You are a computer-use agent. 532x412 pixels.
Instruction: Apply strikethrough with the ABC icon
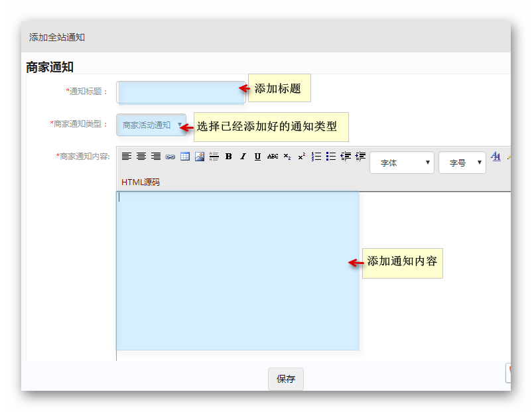click(x=273, y=157)
